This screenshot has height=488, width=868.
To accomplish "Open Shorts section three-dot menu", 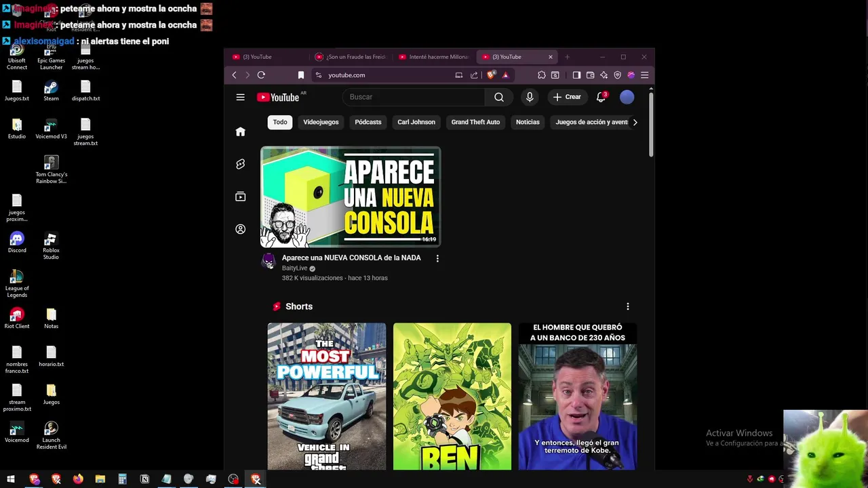I will (x=627, y=306).
